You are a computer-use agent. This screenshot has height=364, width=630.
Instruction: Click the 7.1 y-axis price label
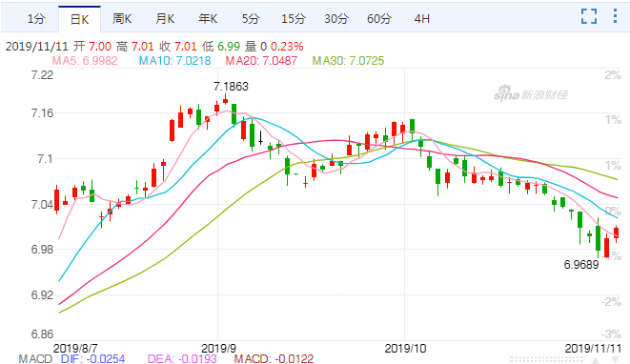point(45,159)
